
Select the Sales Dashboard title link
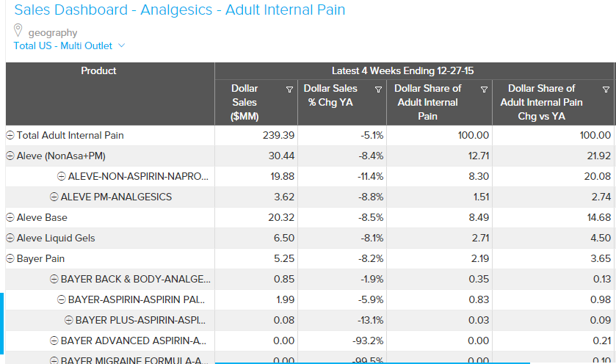pos(180,10)
